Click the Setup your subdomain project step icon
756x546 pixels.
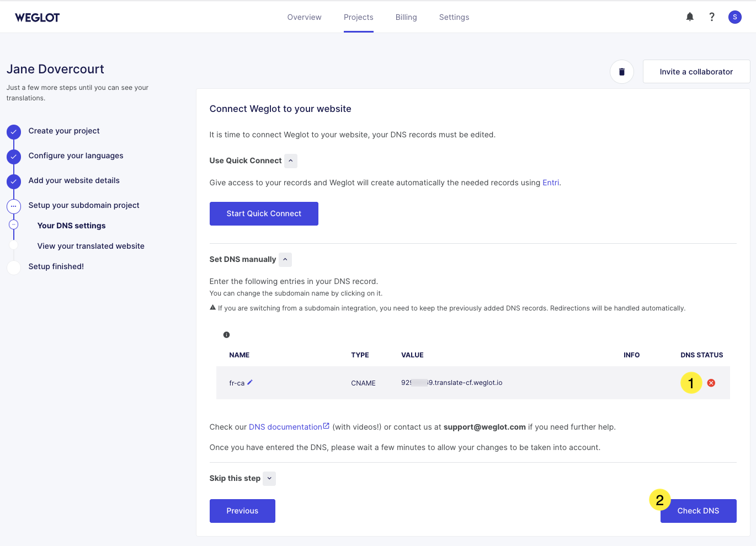coord(14,206)
